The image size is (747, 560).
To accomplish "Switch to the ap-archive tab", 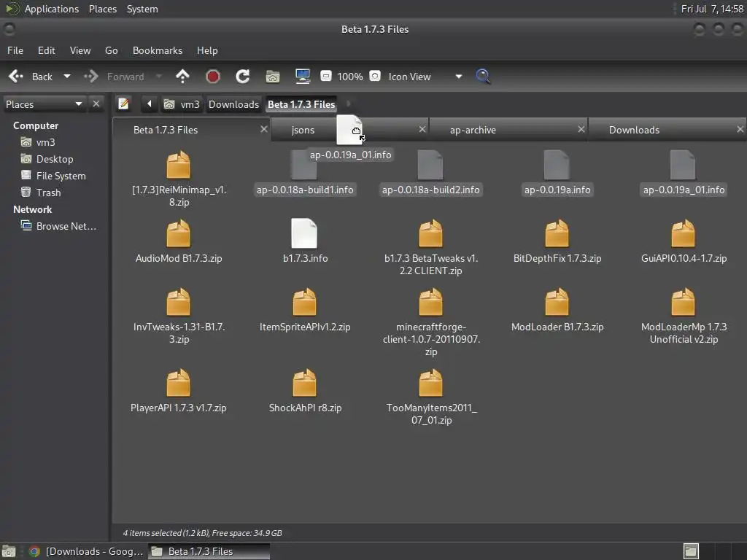I will (508, 130).
